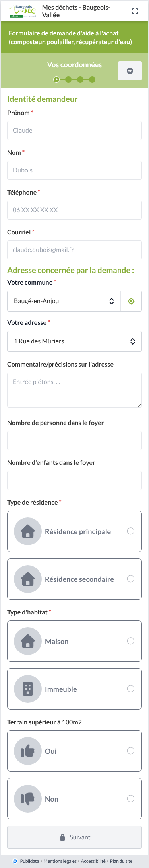Open the Votre commune dropdown
The width and height of the screenshot is (149, 868).
click(x=64, y=301)
